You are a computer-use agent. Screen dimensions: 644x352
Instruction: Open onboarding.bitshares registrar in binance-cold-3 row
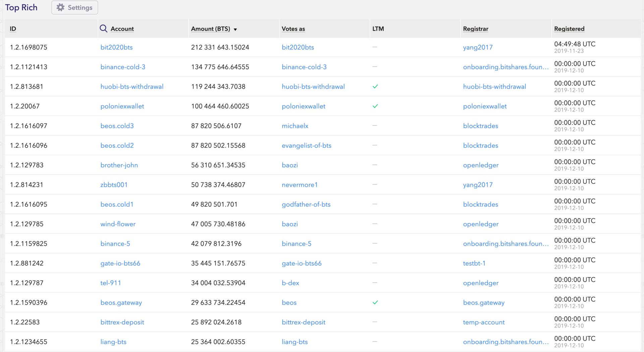coord(506,67)
